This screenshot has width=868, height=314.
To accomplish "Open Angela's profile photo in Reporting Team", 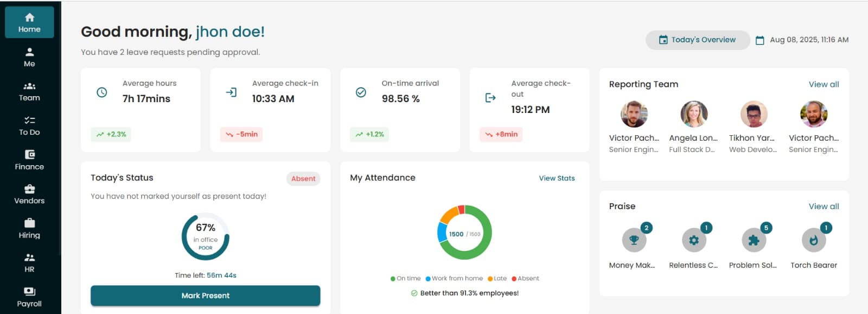I will [x=694, y=114].
